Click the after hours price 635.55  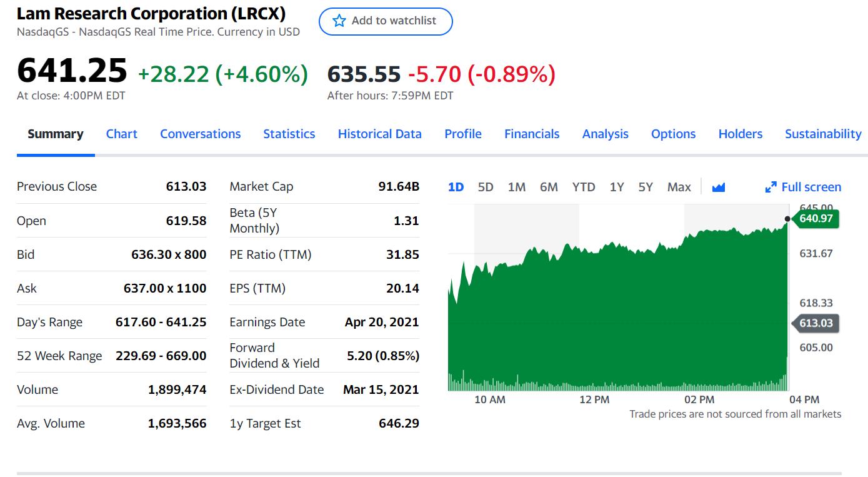point(364,74)
